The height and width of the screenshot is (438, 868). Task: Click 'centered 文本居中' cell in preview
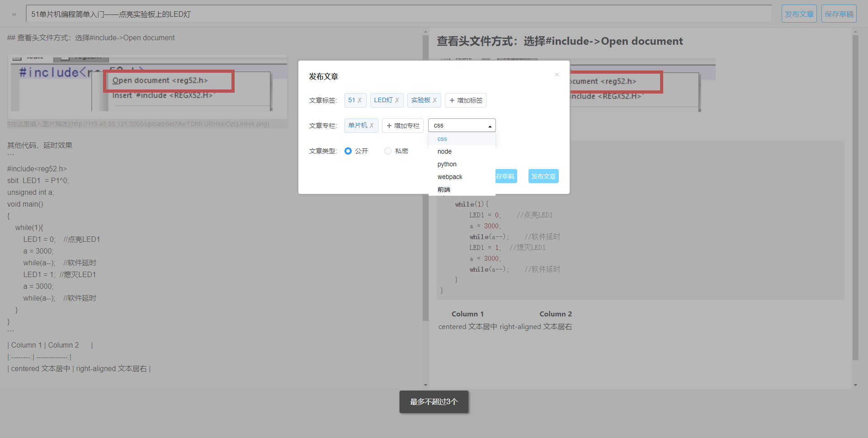coord(468,326)
